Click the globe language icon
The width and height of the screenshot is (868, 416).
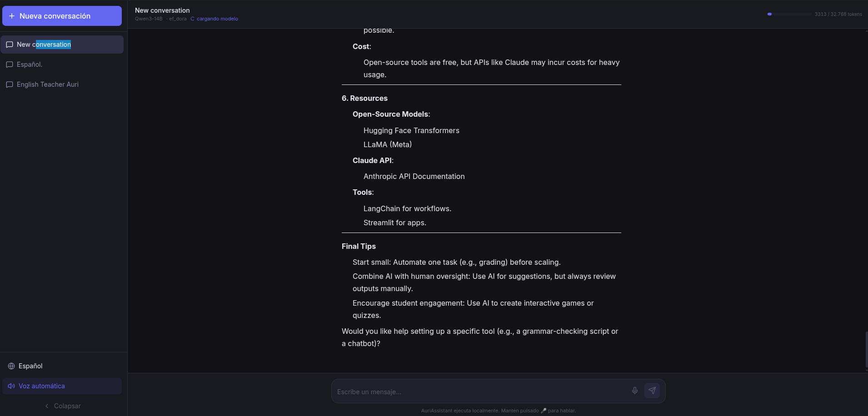click(x=11, y=366)
